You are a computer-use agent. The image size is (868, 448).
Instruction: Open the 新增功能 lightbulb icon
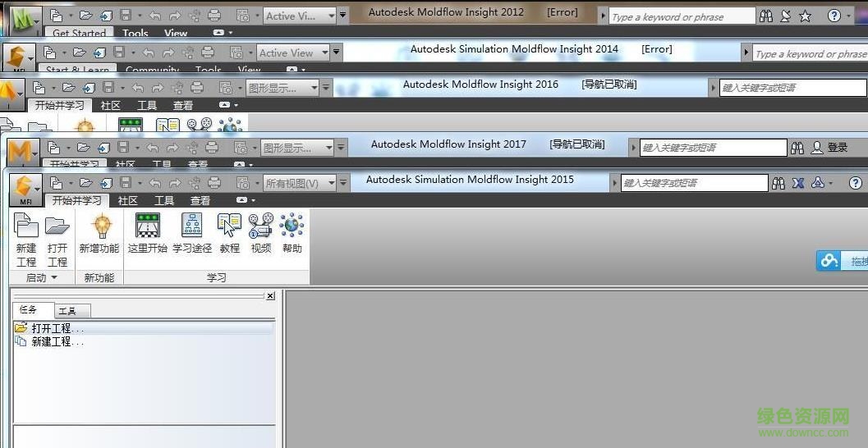tap(102, 226)
